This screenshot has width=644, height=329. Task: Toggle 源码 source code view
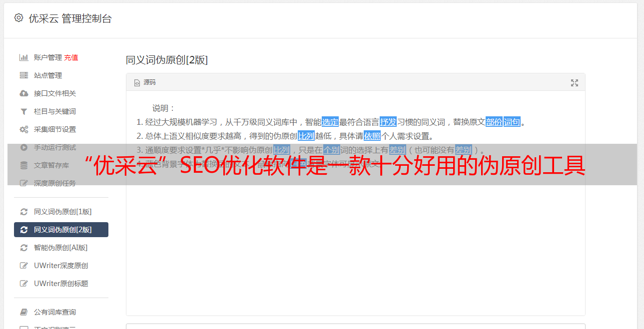145,82
